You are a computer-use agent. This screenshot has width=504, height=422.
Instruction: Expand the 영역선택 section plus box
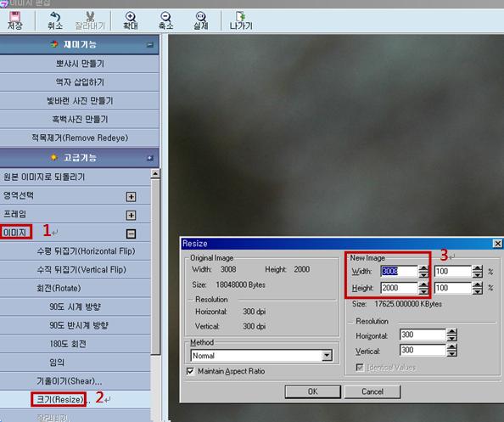(x=131, y=196)
